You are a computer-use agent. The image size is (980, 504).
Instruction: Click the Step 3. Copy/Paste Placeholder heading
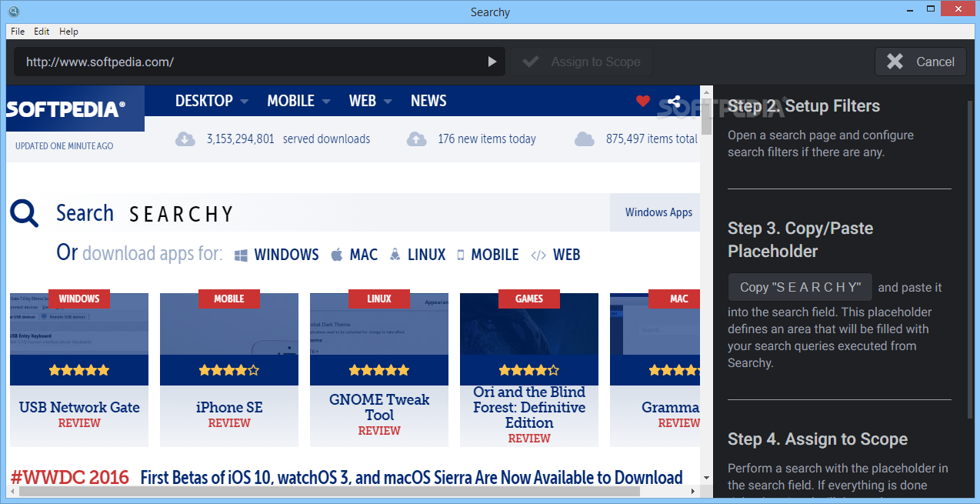click(x=800, y=239)
